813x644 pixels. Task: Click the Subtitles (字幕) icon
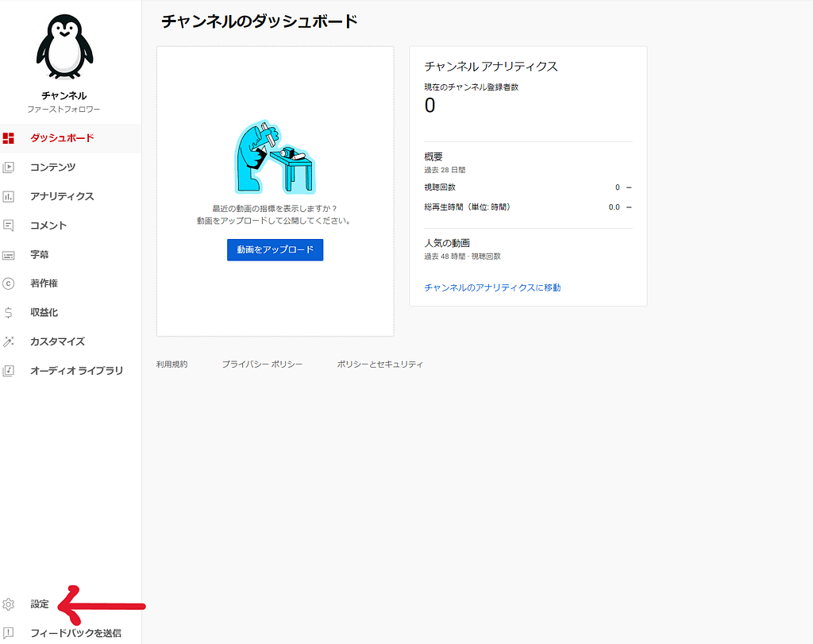tap(9, 255)
